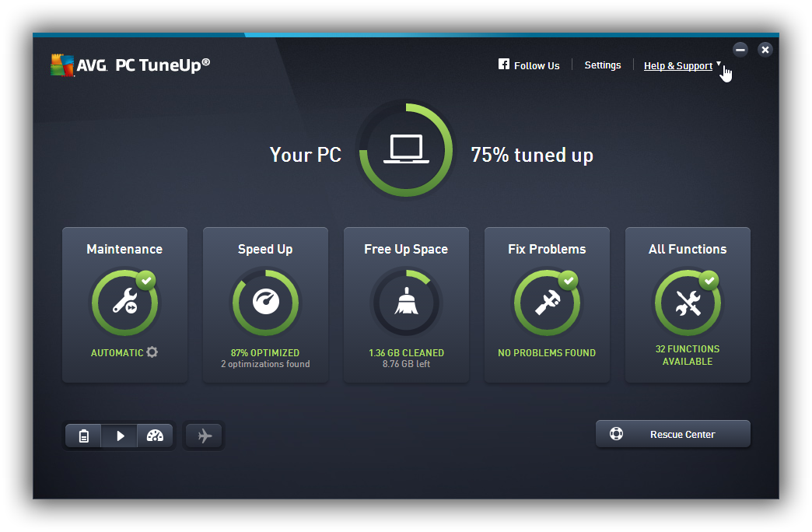Image resolution: width=812 pixels, height=532 pixels.
Task: Click the 75% tuned up progress ring
Action: 405,149
